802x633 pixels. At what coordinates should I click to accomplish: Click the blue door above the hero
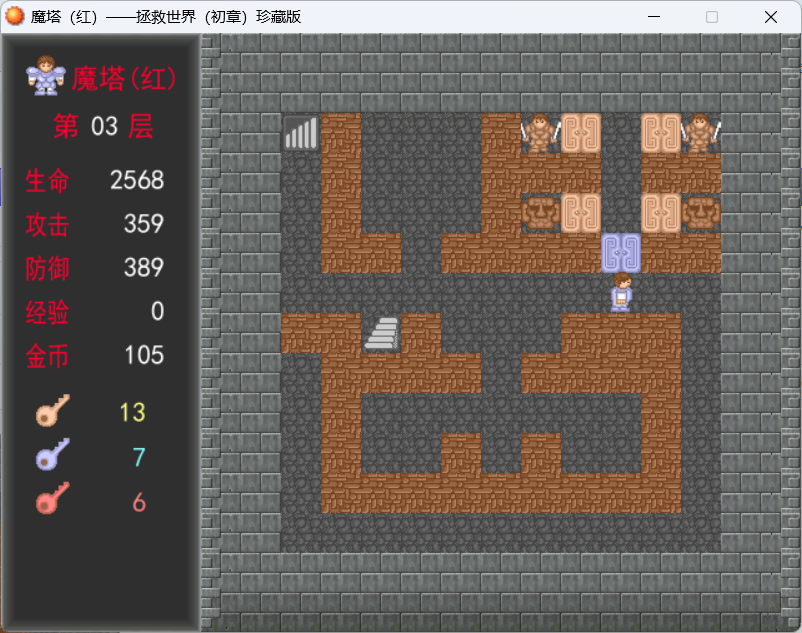pyautogui.click(x=620, y=253)
